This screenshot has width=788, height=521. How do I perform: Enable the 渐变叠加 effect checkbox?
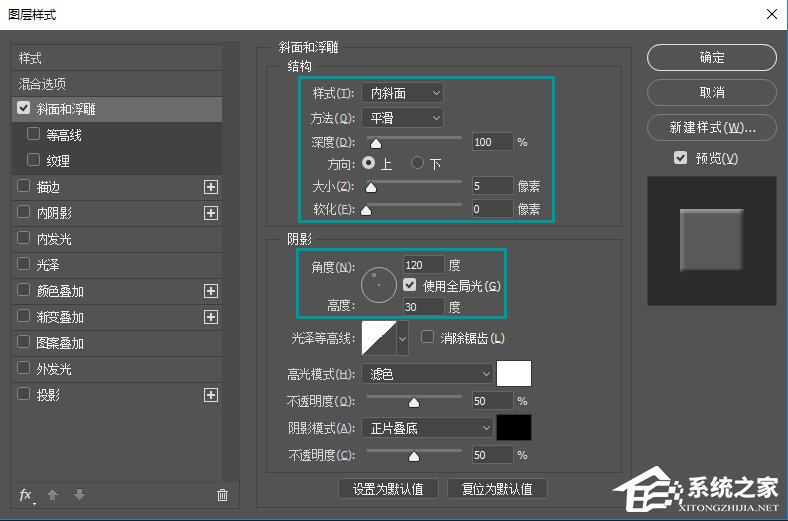click(24, 316)
